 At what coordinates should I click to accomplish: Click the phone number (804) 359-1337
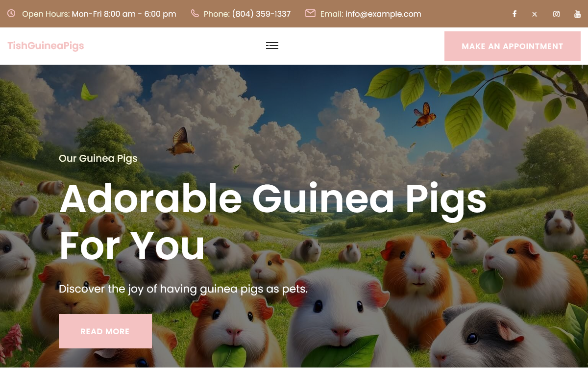click(x=261, y=14)
